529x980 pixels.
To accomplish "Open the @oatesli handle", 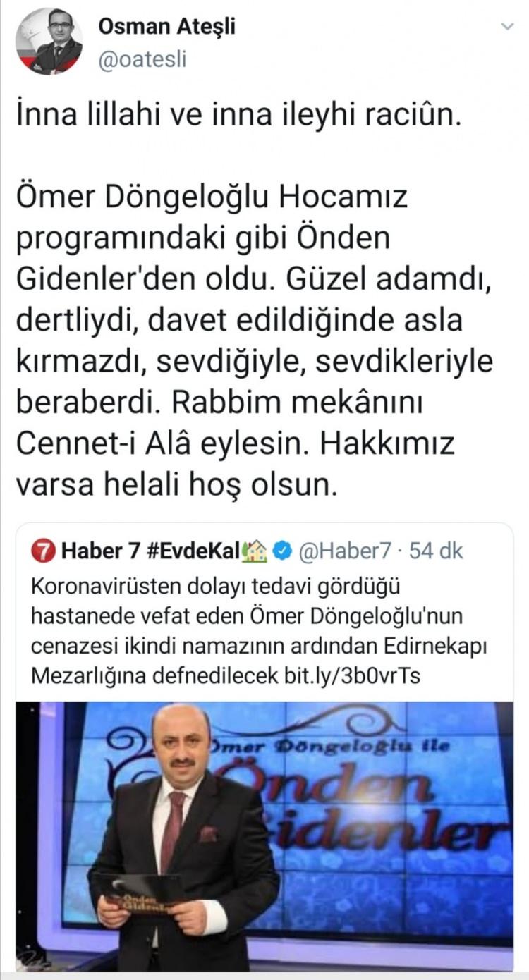I will 142,60.
